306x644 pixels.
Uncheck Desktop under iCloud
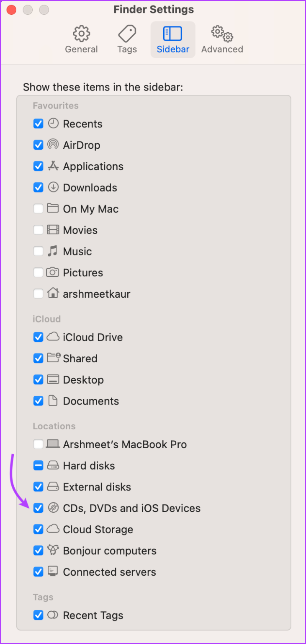(x=38, y=379)
